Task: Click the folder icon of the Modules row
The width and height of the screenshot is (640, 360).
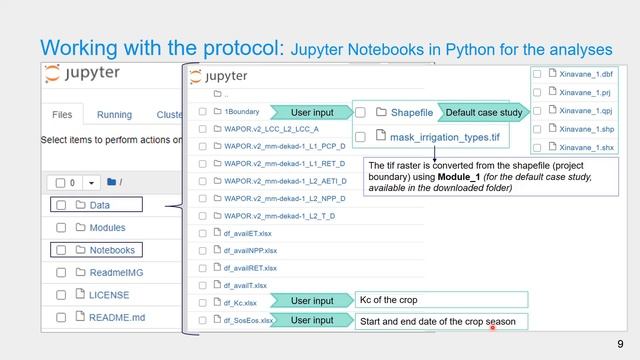Action: coord(80,227)
